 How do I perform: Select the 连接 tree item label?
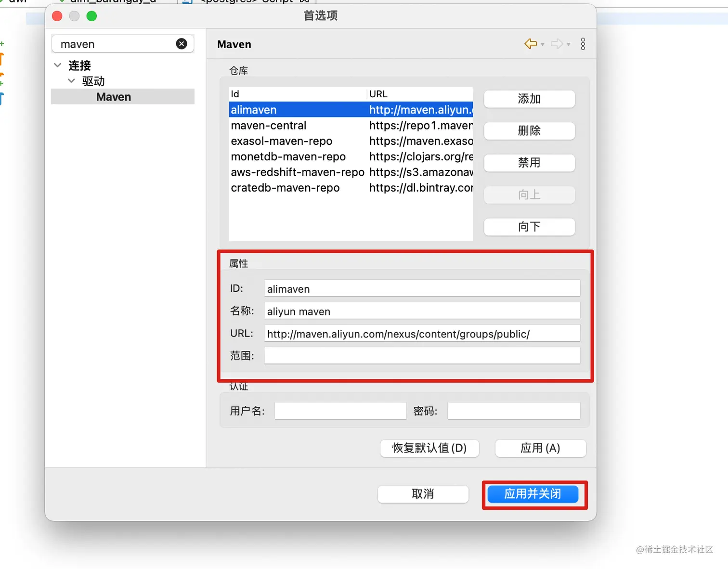coord(79,65)
